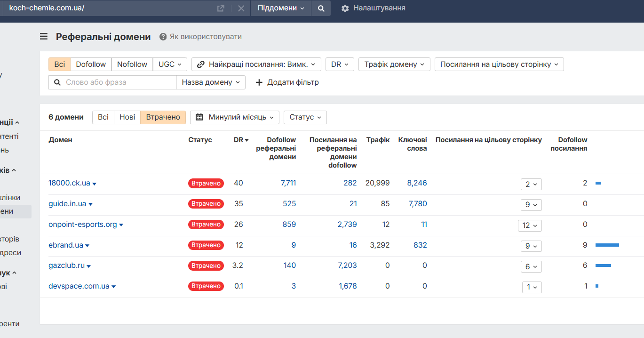Expand devspace.com.ua target links dropdown showing 1
This screenshot has width=644, height=338.
[532, 287]
